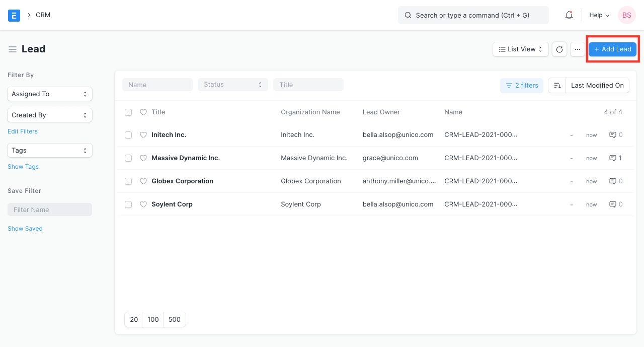Toggle the sidebar hamburger icon beside Lead
The height and width of the screenshot is (347, 644).
(x=13, y=49)
